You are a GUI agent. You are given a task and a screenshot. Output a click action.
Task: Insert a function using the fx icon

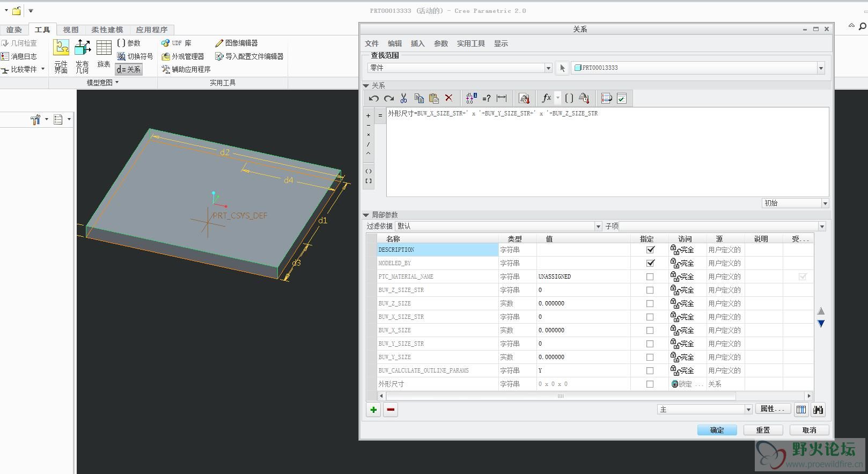pos(546,98)
